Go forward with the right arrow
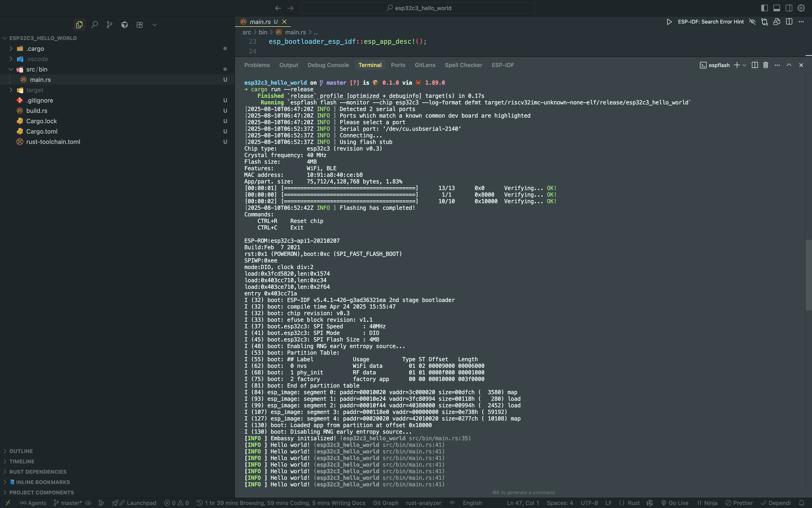Viewport: 812px width, 508px height. [290, 8]
